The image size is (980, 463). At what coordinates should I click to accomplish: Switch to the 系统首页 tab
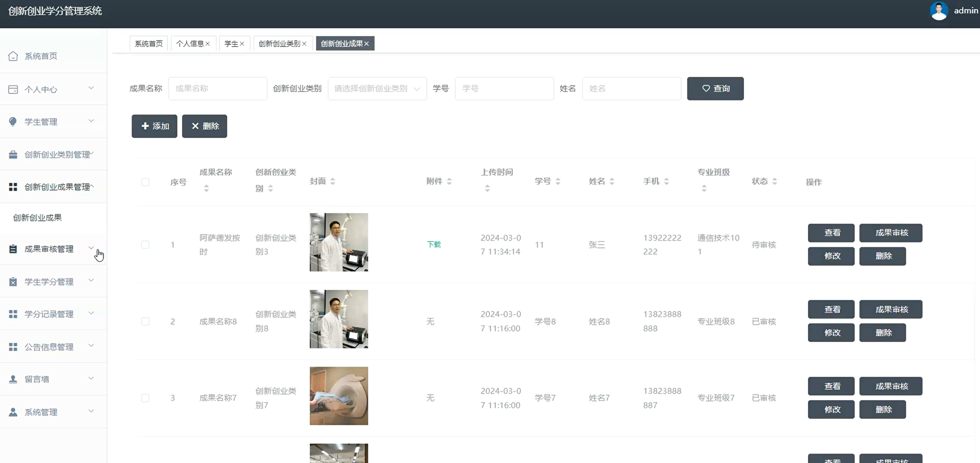(x=149, y=44)
